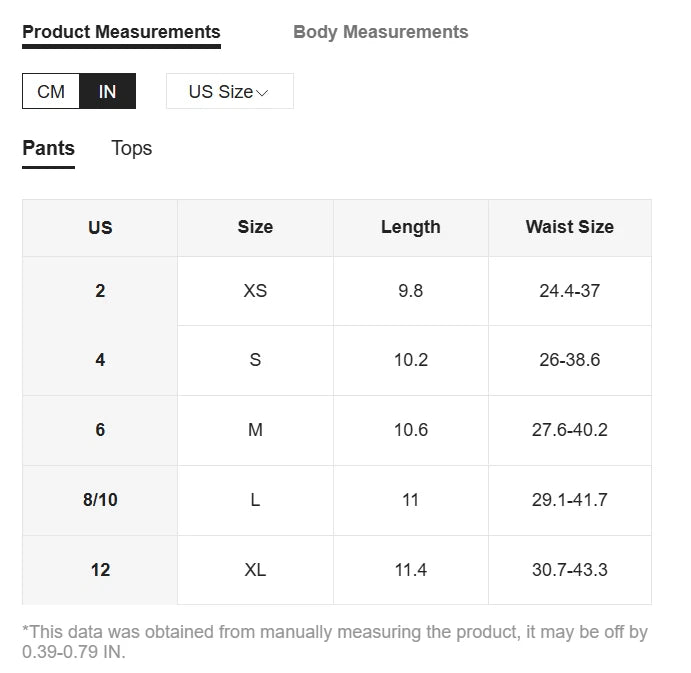Select the IN unit toggle

point(107,92)
